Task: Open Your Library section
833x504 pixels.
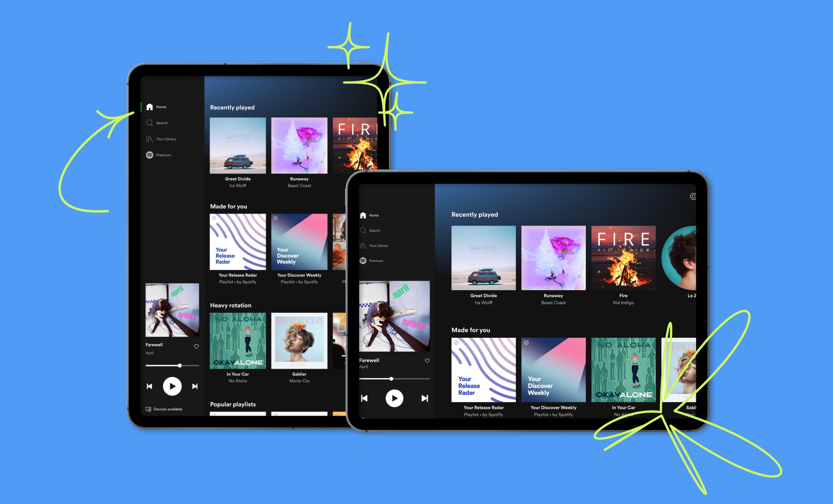Action: 166,139
